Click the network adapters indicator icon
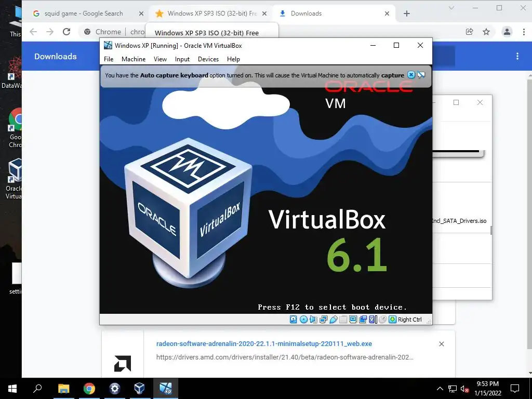The width and height of the screenshot is (532, 399). tap(323, 320)
